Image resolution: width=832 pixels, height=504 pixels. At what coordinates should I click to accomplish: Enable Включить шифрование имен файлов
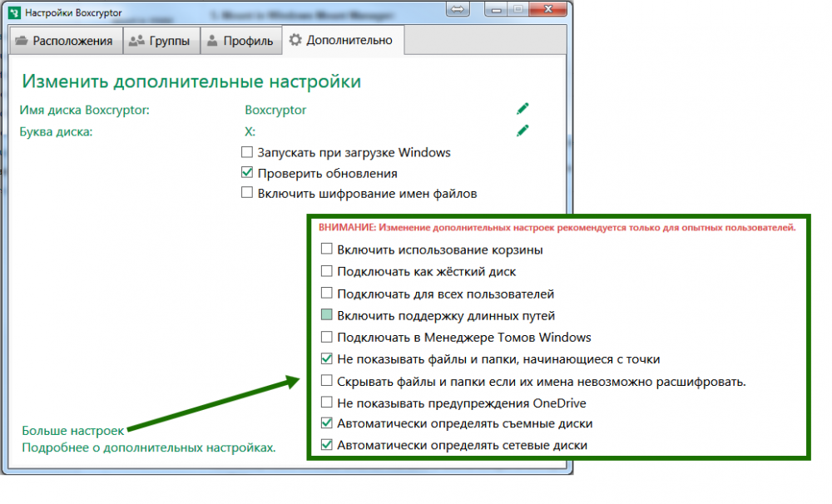(x=247, y=192)
